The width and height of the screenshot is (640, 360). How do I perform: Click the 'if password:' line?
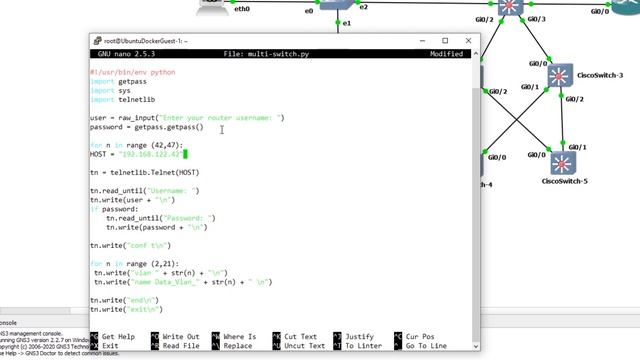[x=114, y=209]
